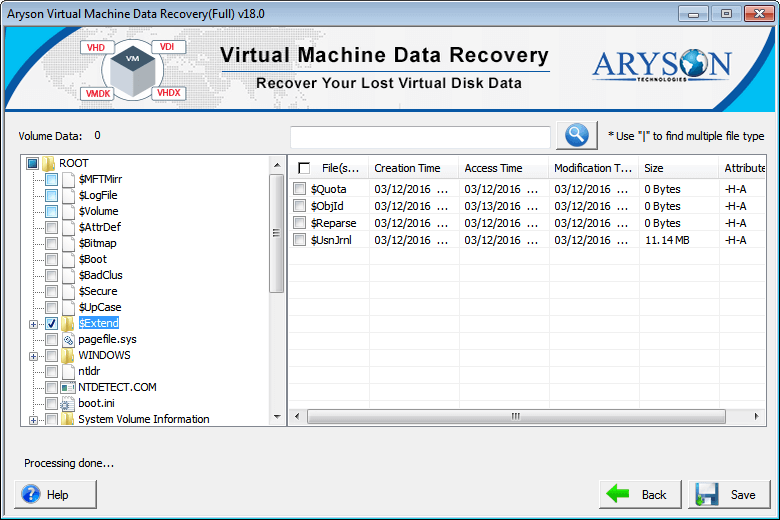
Task: Check the $UsnJrnl file checkbox
Action: point(299,240)
